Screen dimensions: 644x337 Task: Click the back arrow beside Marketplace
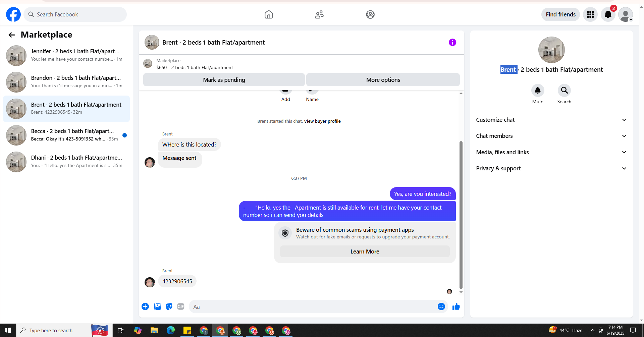click(x=12, y=35)
